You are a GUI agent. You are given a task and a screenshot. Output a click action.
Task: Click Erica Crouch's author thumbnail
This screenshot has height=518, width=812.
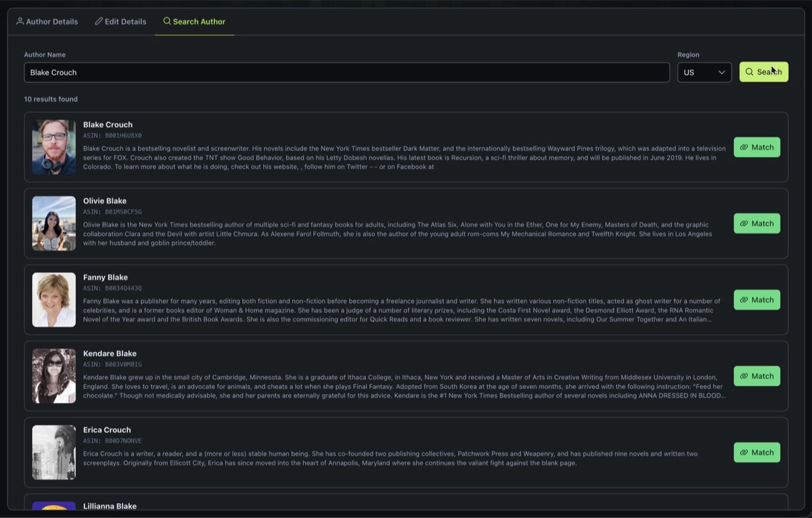[x=54, y=452]
